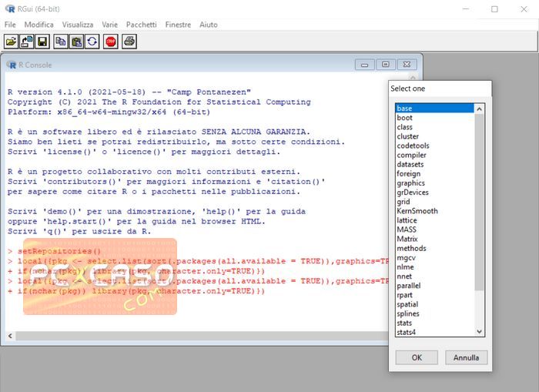This screenshot has width=539, height=392.
Task: Open the File menu
Action: click(10, 25)
